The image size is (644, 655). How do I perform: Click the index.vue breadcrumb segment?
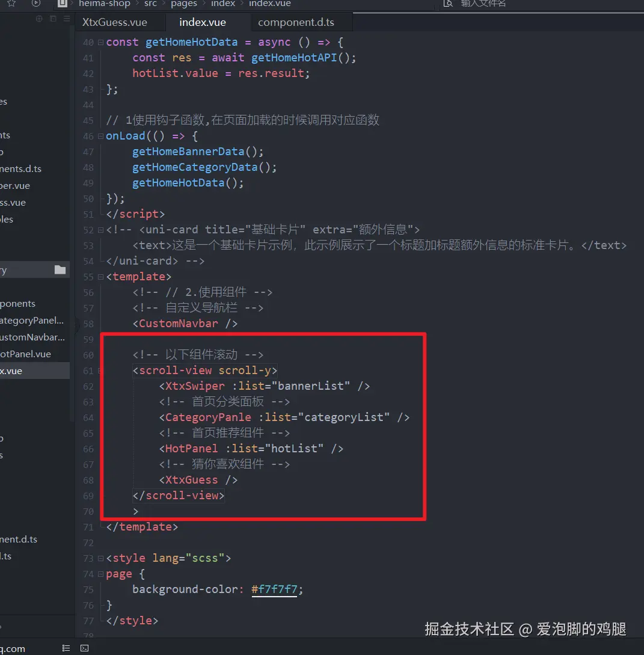tap(270, 4)
